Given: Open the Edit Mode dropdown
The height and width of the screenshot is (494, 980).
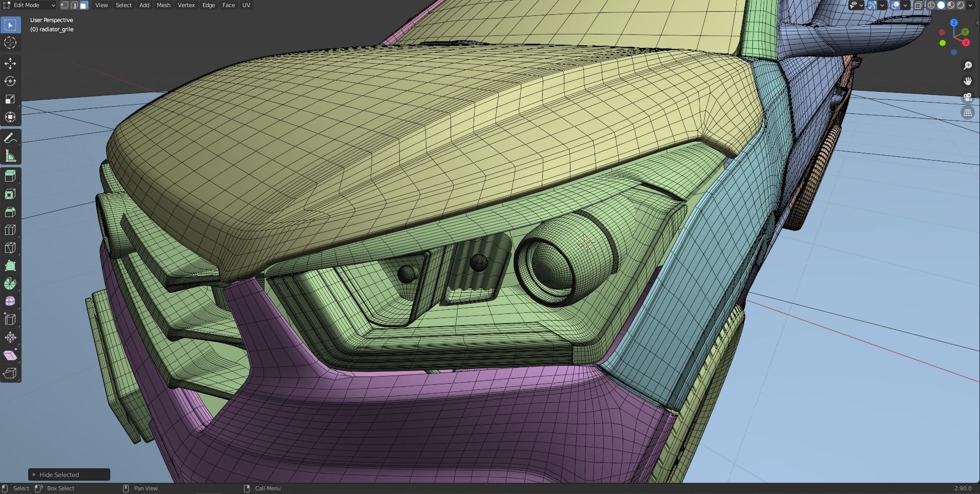Looking at the screenshot, I should [x=28, y=5].
